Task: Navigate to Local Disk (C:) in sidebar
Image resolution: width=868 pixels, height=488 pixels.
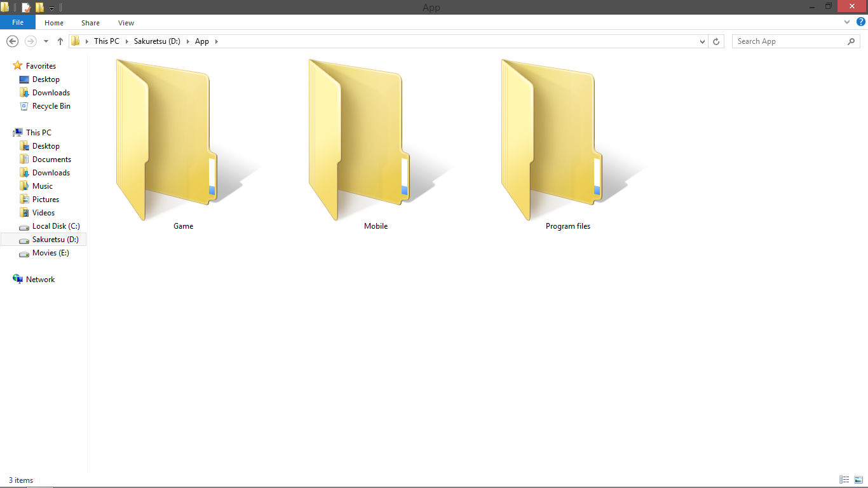Action: point(56,226)
